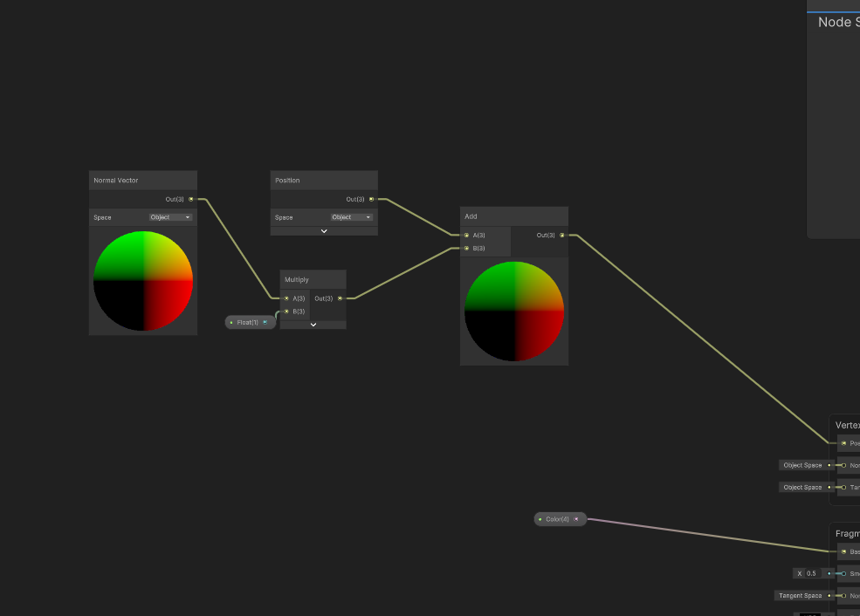Select the Color(4) property node
860x616 pixels.
tap(560, 519)
